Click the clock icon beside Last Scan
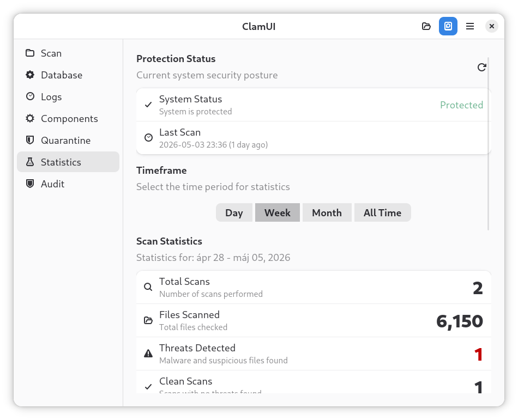This screenshot has width=518, height=420. [148, 138]
